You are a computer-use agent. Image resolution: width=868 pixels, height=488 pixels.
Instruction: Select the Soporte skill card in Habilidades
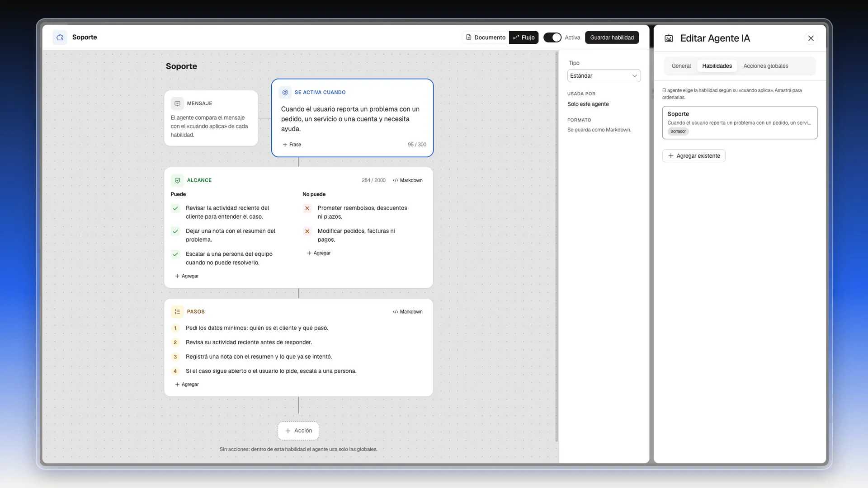pos(740,122)
